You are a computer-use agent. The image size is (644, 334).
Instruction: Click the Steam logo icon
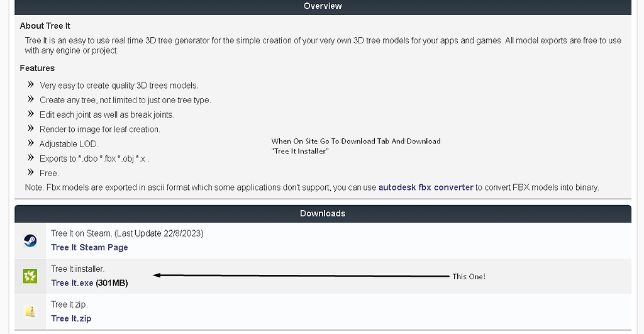click(30, 240)
